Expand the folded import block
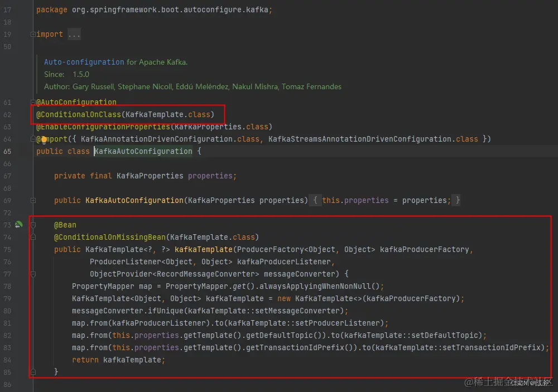Screen dimensions: 558x392 (x=33, y=34)
